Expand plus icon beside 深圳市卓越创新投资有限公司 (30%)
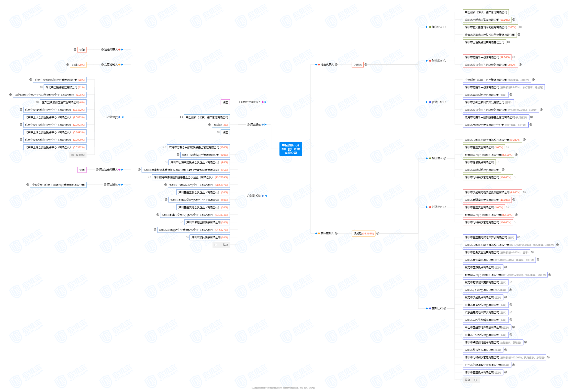Image resolution: width=568 pixels, height=392 pixels. pos(182,222)
